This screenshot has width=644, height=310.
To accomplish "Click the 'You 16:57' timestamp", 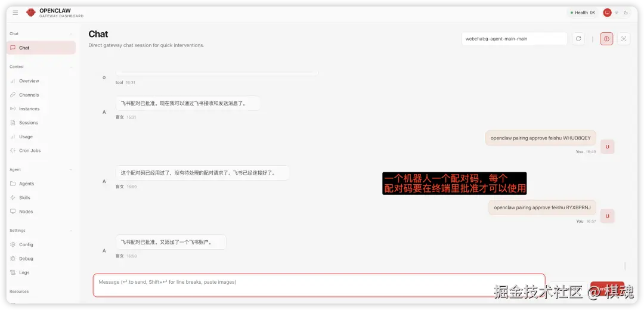I will click(x=586, y=221).
